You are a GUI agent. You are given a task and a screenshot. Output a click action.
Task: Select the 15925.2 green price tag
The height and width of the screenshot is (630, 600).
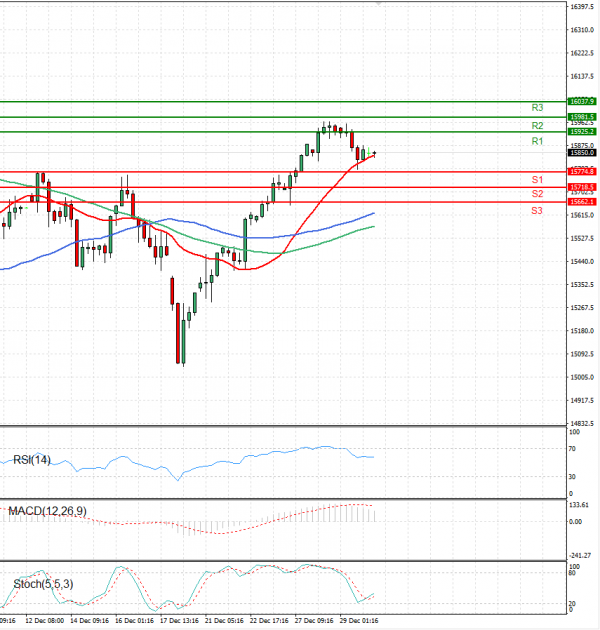coord(581,132)
